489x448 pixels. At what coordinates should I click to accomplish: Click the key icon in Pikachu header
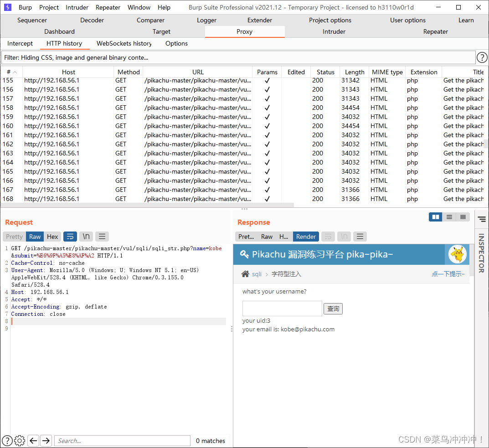[x=244, y=254]
